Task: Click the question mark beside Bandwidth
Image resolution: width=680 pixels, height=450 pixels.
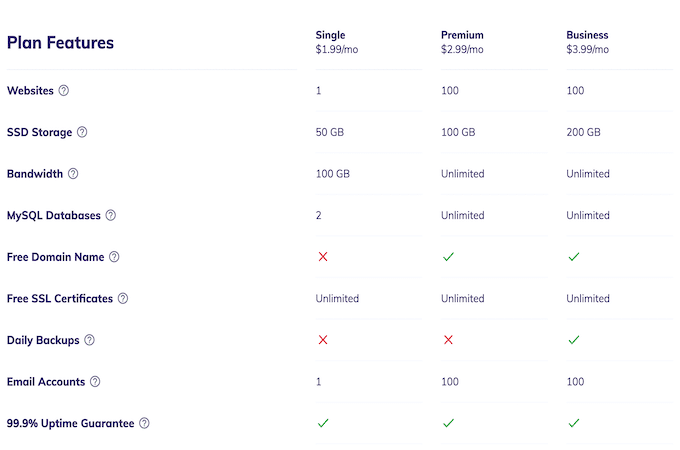Action: [x=73, y=173]
